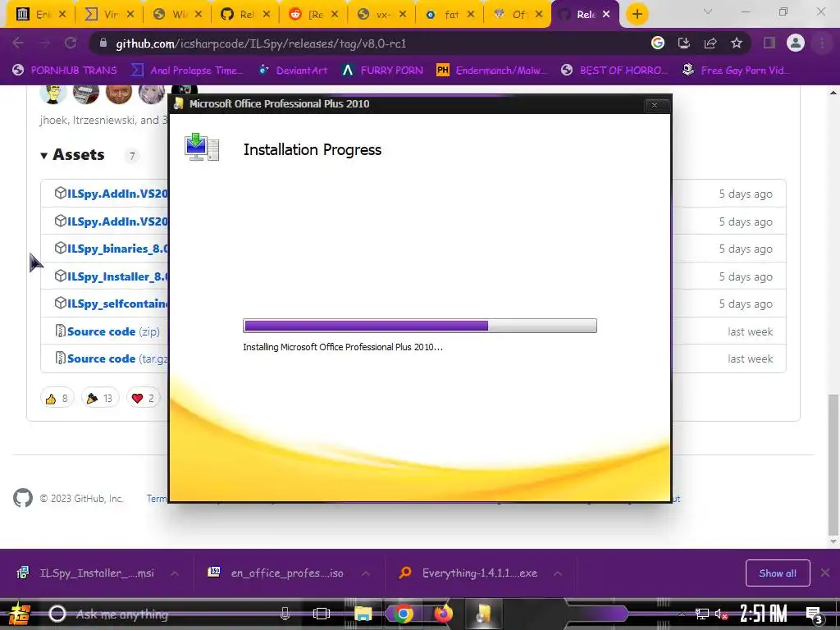Switch to the 'vx-' browser tab
Screen dimensions: 840x630
pyautogui.click(x=381, y=15)
